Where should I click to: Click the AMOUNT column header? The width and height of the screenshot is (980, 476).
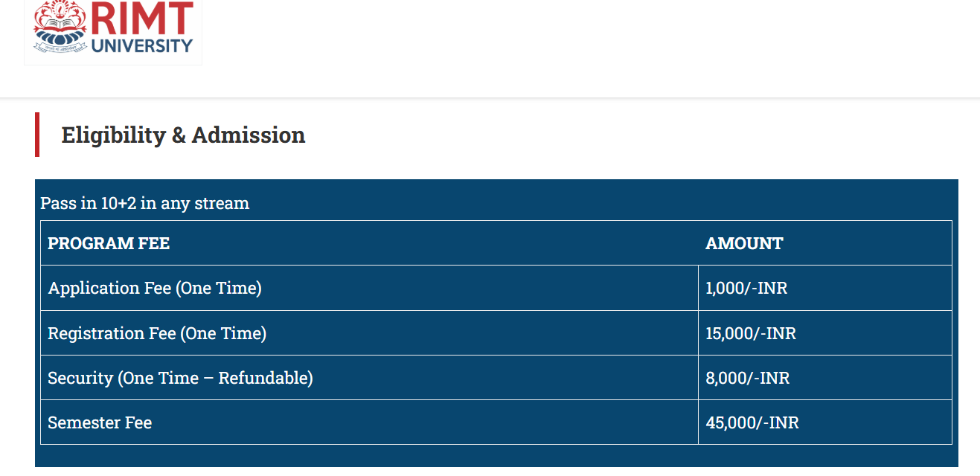click(x=744, y=243)
